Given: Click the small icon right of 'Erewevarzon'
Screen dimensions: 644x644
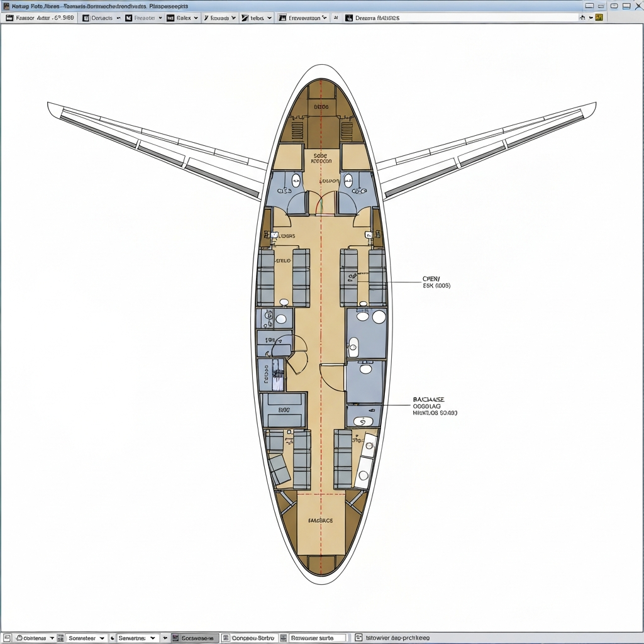Looking at the screenshot, I should point(336,18).
